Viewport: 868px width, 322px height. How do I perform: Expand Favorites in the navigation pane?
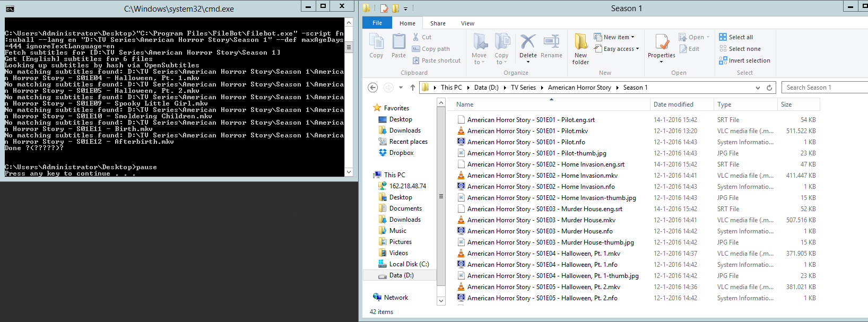pos(391,108)
